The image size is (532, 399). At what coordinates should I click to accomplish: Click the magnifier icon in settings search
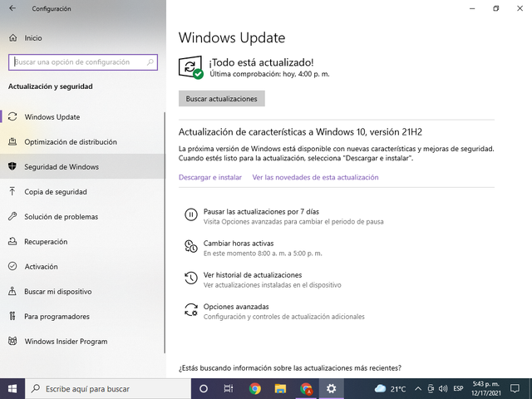pyautogui.click(x=150, y=62)
